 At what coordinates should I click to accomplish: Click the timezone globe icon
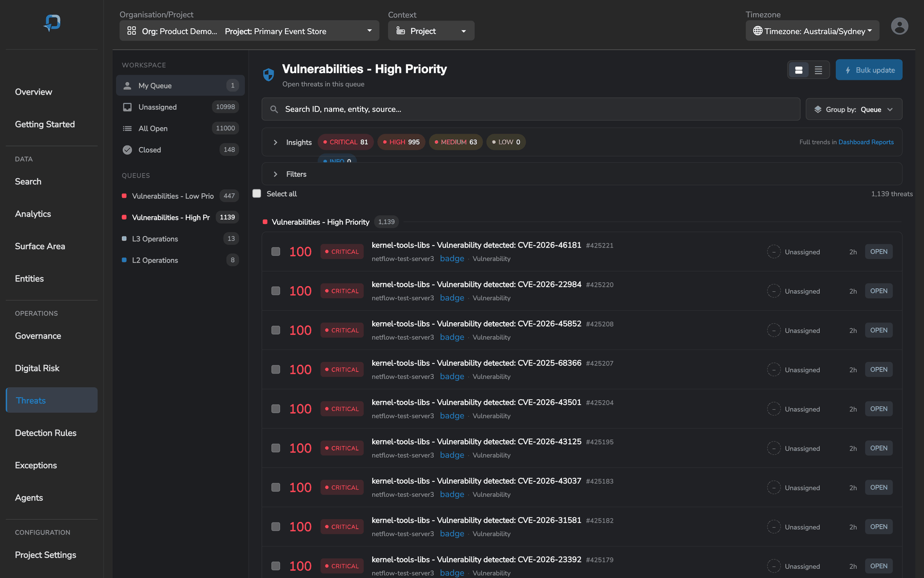[758, 31]
